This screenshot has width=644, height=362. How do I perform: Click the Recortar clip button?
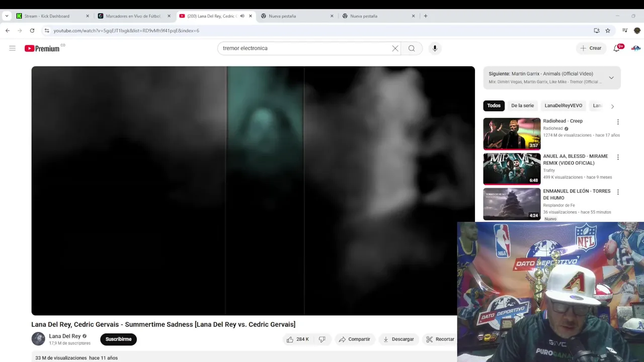(x=440, y=339)
